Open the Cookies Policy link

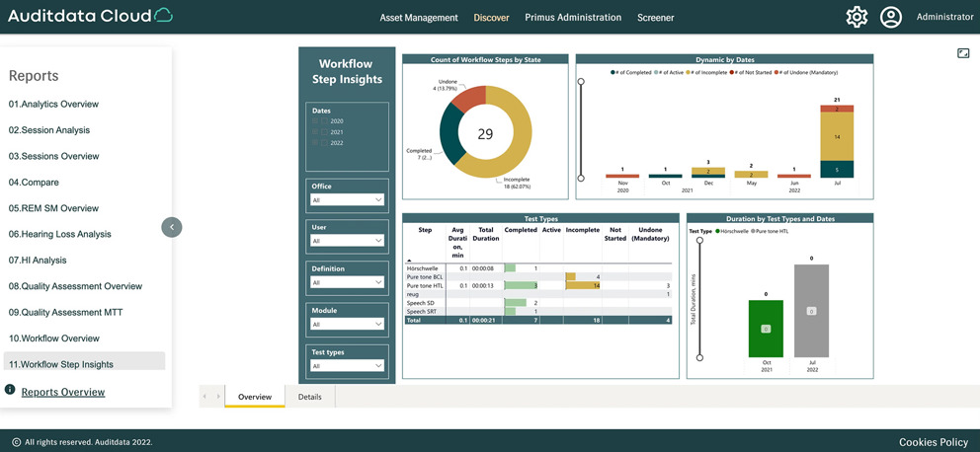click(x=934, y=442)
